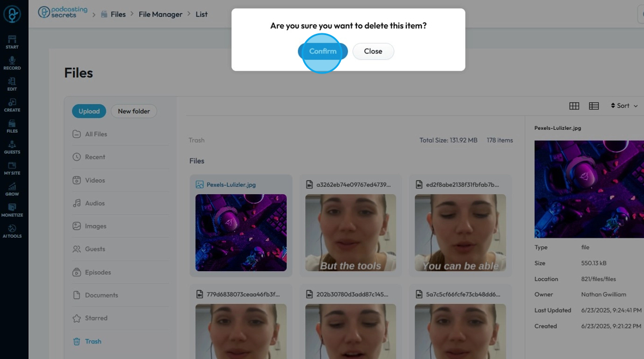644x359 pixels.
Task: Open Starred files
Action: [x=96, y=318]
